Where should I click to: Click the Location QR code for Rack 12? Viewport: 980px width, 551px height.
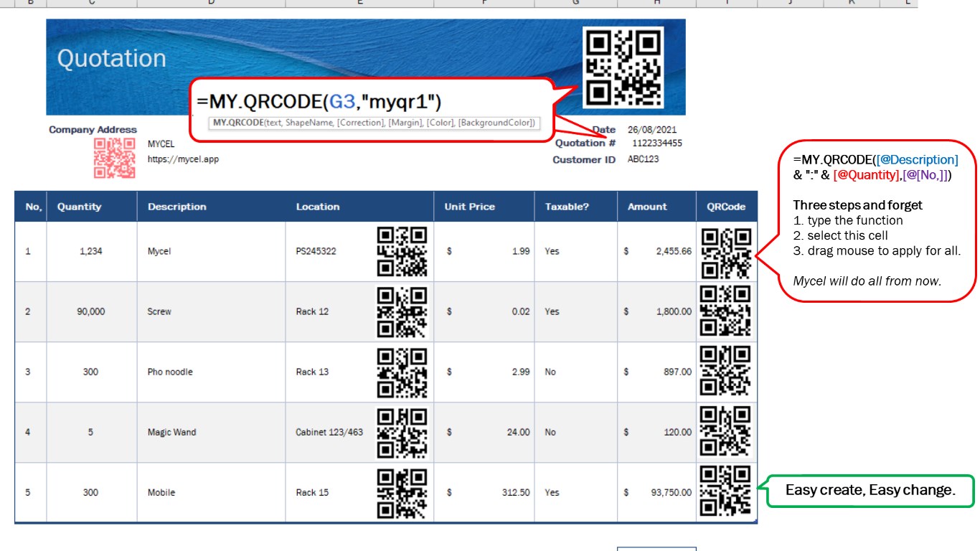(402, 312)
